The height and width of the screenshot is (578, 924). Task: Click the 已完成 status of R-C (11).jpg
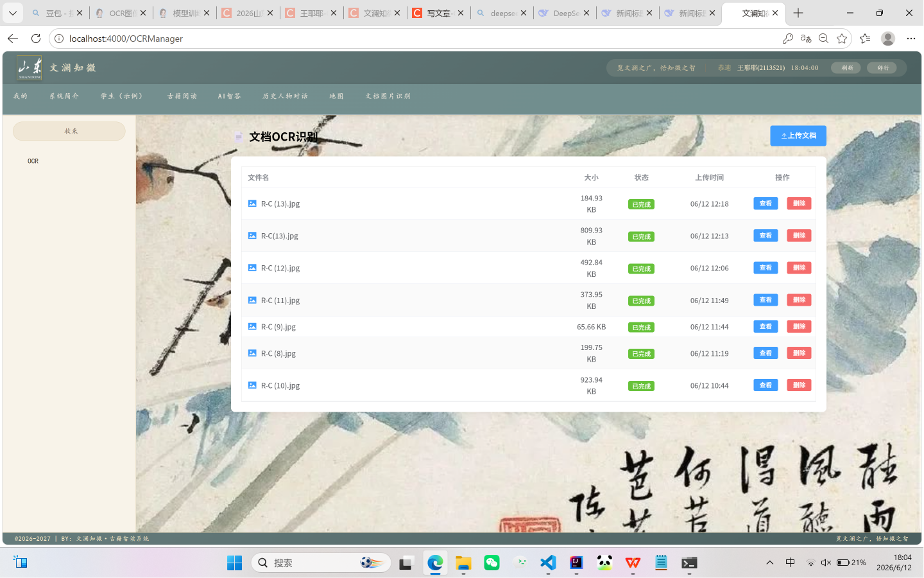click(x=641, y=301)
